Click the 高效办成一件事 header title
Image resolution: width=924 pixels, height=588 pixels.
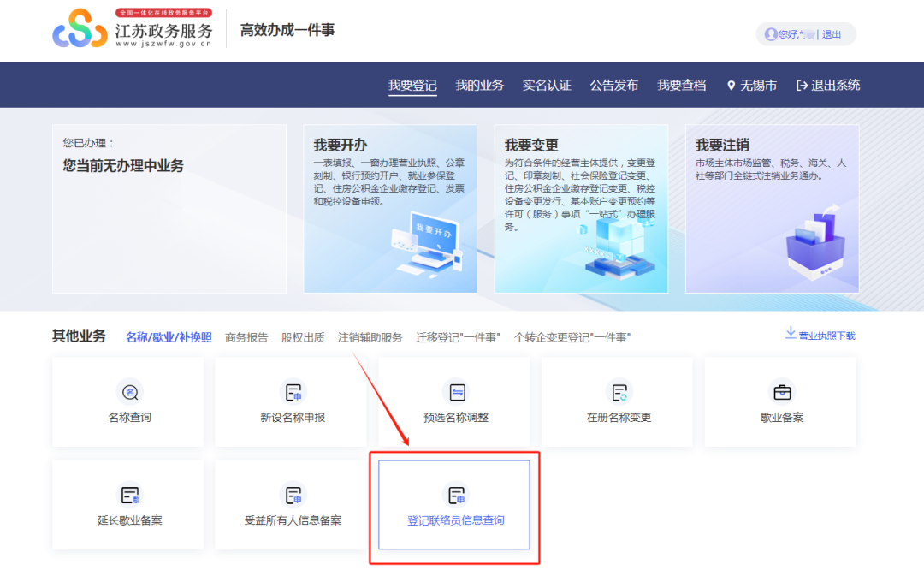(x=287, y=29)
